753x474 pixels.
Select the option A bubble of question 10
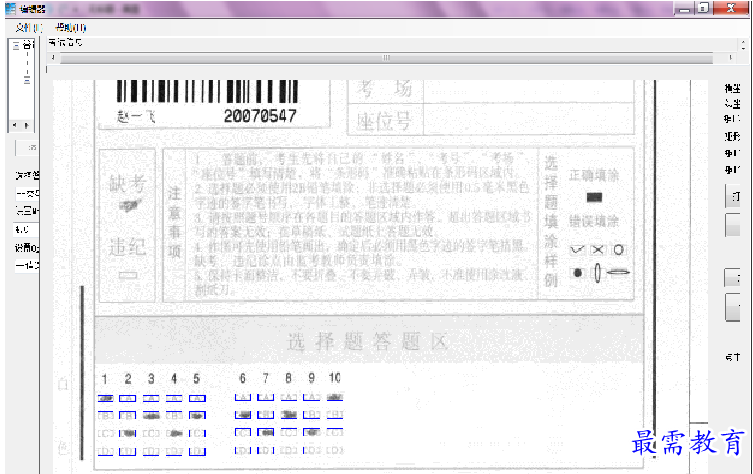335,397
